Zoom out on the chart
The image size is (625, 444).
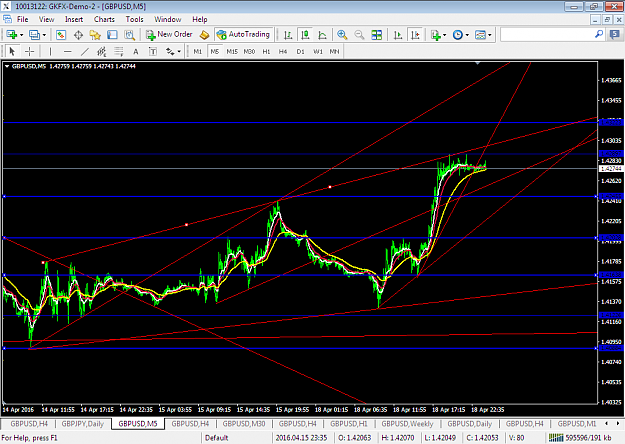[x=359, y=35]
